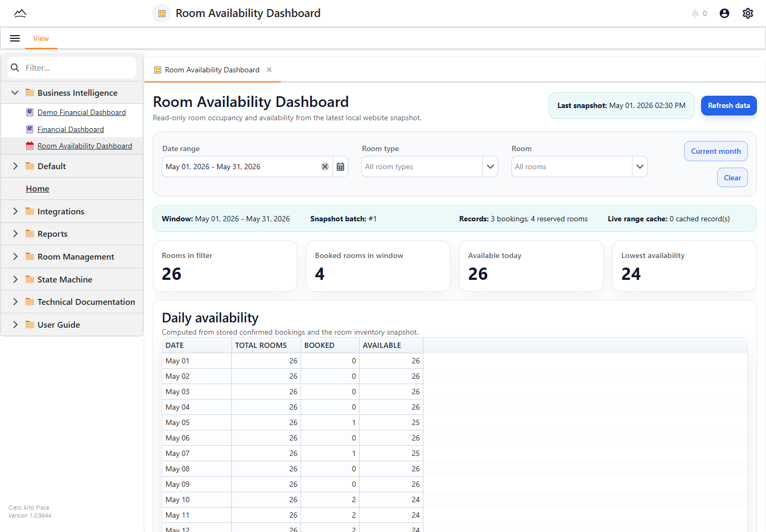The width and height of the screenshot is (766, 532).
Task: Click the Room Availability Dashboard calendar icon in sidebar
Action: click(30, 146)
